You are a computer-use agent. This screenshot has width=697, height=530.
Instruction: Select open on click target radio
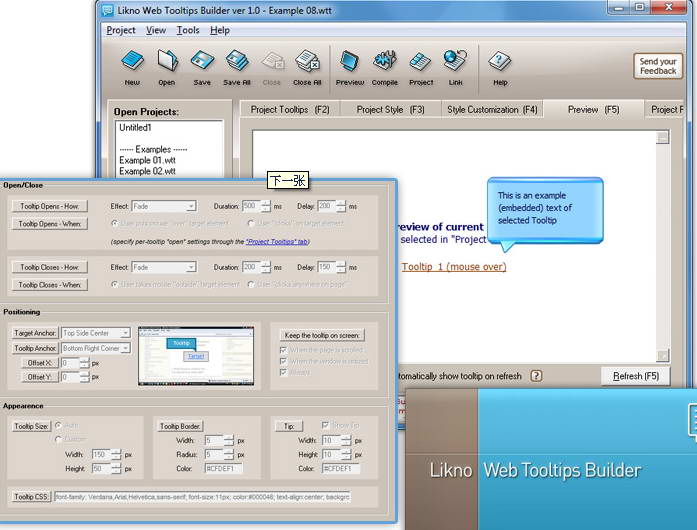pyautogui.click(x=251, y=223)
